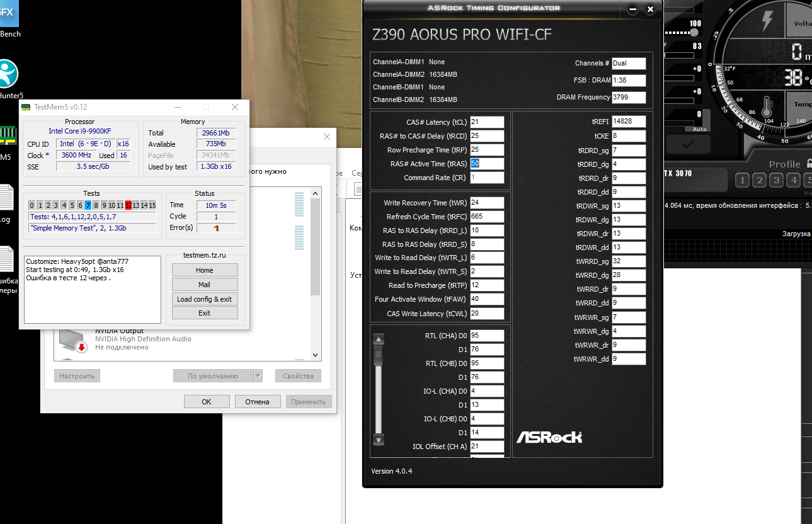Close the ASRock Timing Configurator window
Screen dimensions: 812x524
[x=650, y=9]
